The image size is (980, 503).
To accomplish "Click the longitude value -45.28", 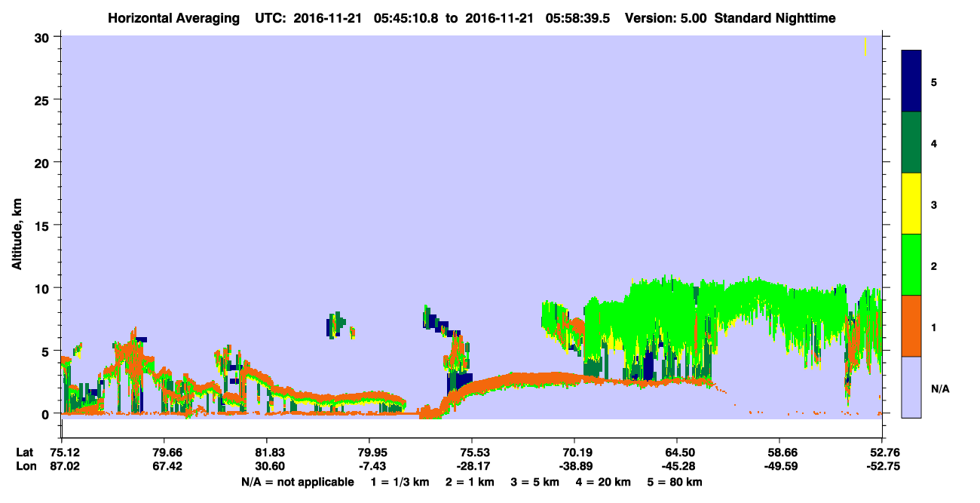I will pyautogui.click(x=677, y=466).
